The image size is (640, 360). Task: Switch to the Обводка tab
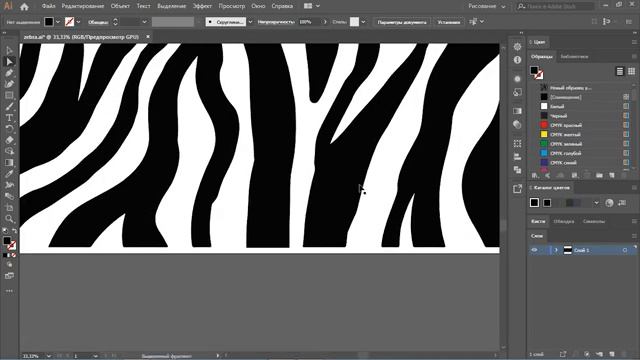pos(564,222)
